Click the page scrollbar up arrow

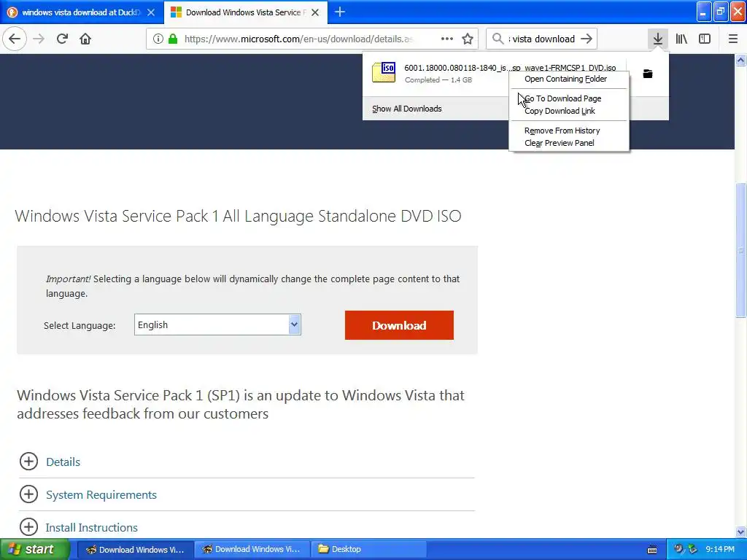[741, 60]
